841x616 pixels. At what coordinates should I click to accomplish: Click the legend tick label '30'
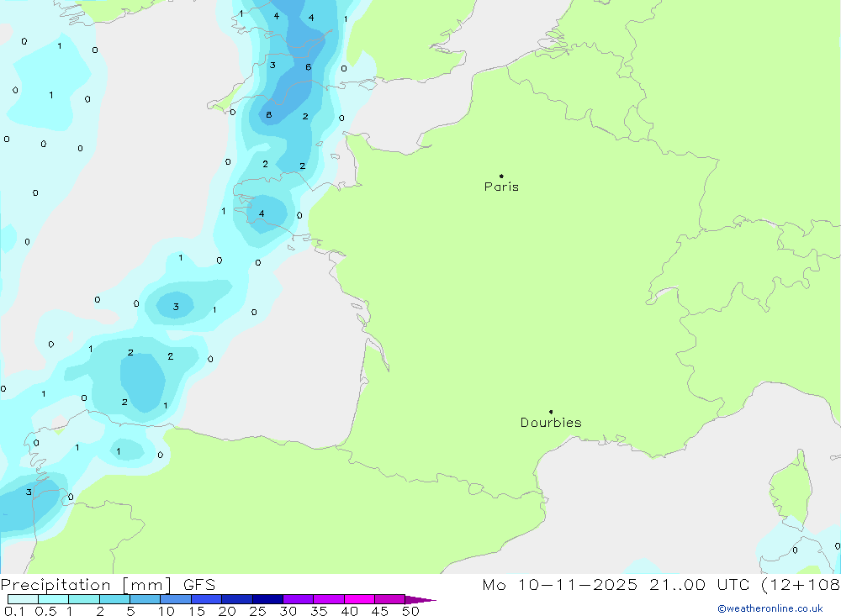288,611
